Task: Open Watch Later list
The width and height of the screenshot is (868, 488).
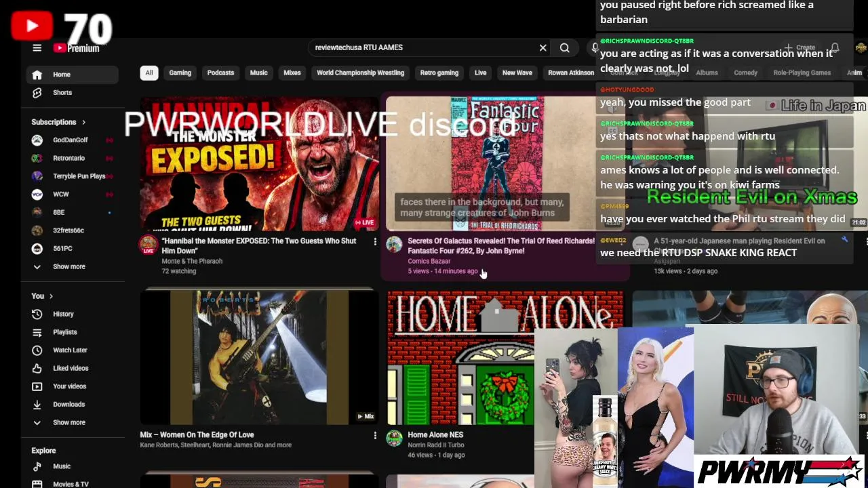Action: tap(73, 350)
